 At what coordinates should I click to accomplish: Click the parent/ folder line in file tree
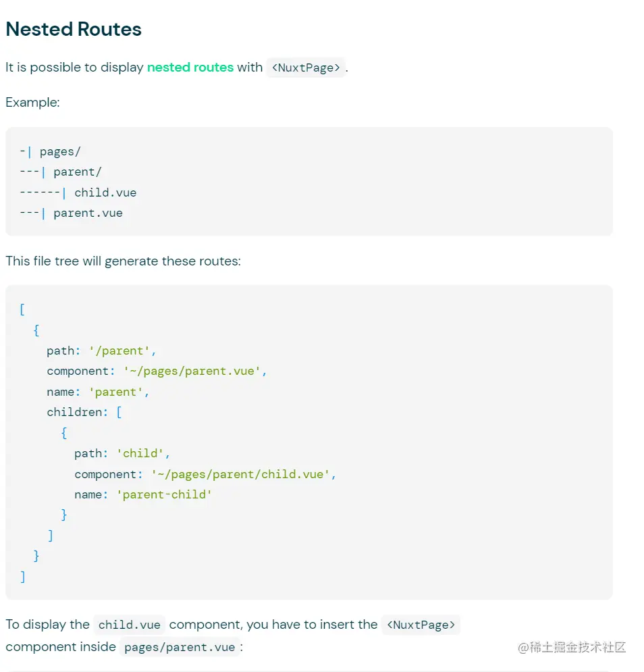point(60,172)
